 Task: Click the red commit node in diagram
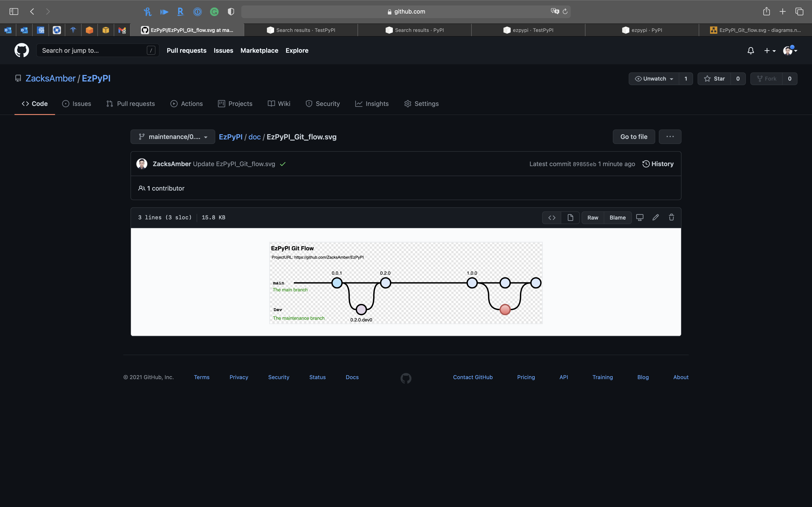point(505,309)
